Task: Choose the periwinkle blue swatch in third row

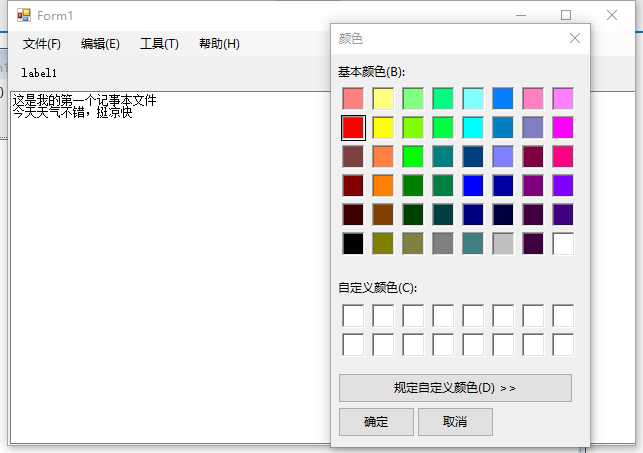Action: [x=503, y=157]
